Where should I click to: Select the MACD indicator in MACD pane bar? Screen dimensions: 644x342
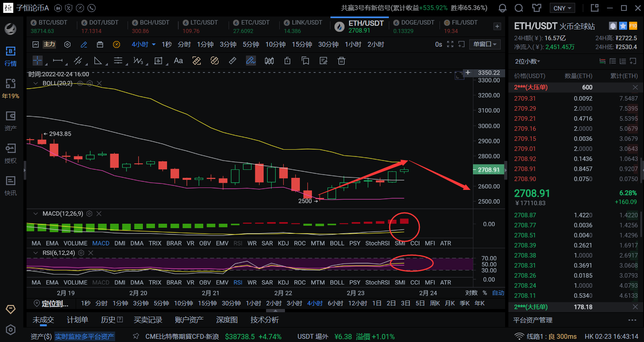pos(101,243)
